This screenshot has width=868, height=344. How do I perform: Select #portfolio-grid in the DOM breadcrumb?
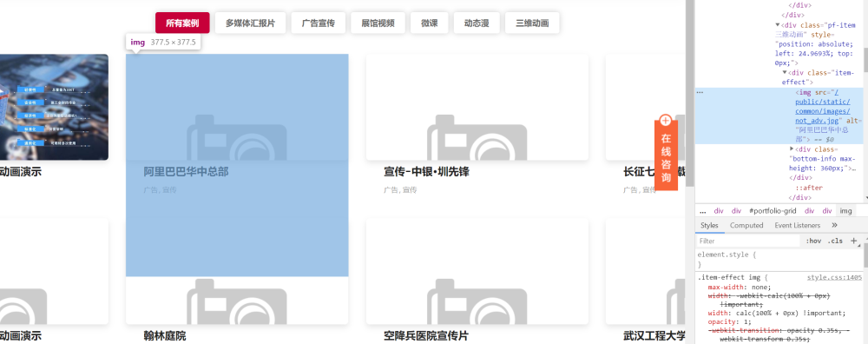tap(773, 211)
